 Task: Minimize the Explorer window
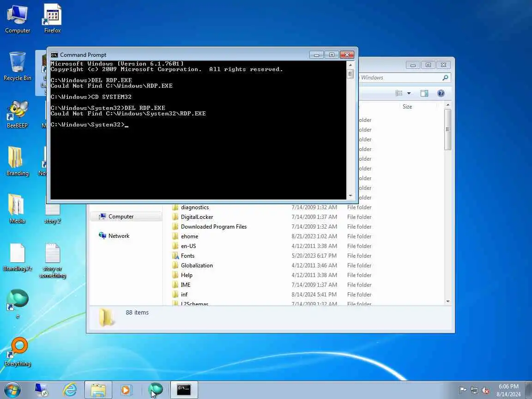pyautogui.click(x=413, y=65)
